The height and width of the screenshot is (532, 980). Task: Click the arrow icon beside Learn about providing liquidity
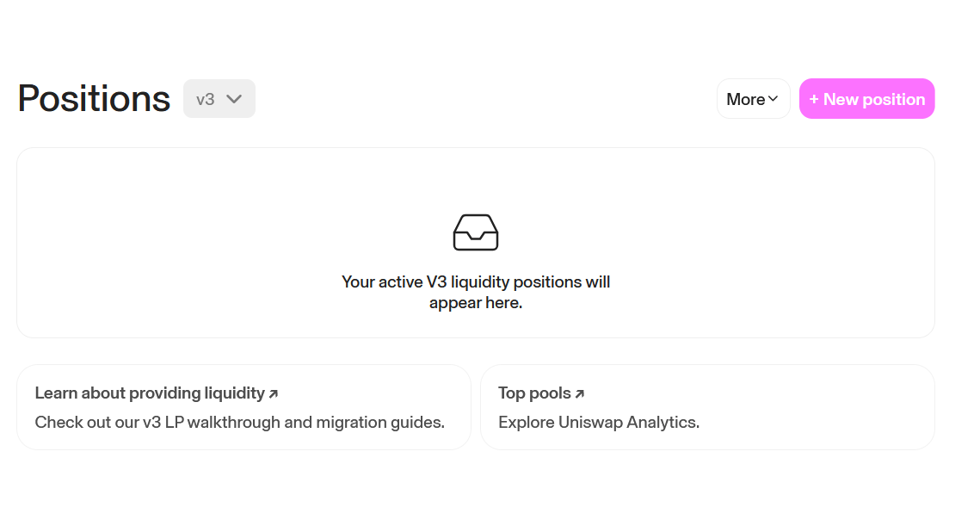tap(274, 394)
